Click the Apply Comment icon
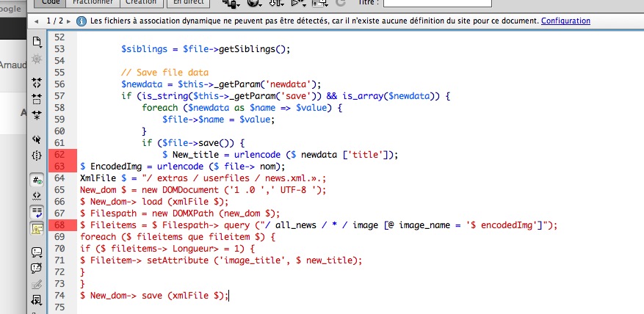 click(37, 252)
